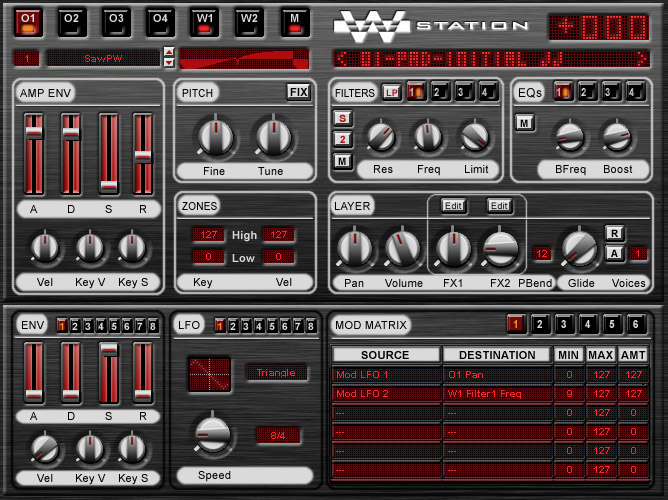The height and width of the screenshot is (500, 668).
Task: Click the BFreq EQ knob
Action: 570,137
